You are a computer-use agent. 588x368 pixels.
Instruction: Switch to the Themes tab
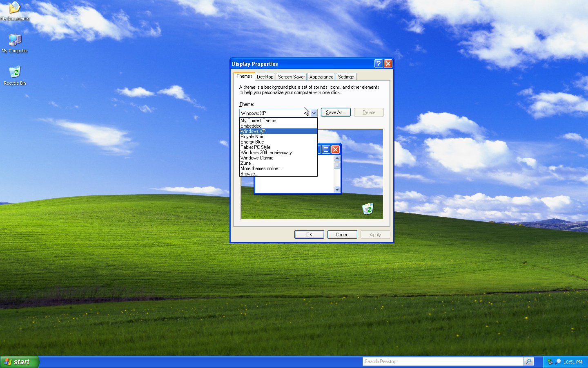pos(244,76)
